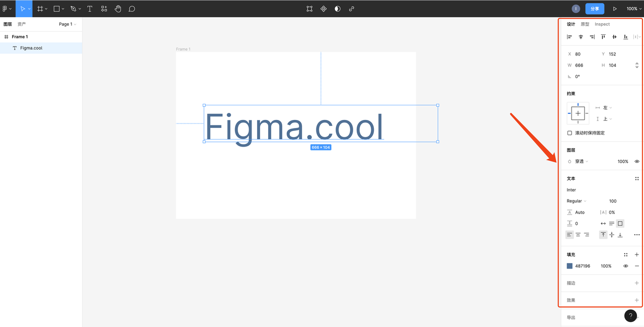Viewport: 644px width, 327px height.
Task: Toggle layer visibility eye icon
Action: click(x=637, y=162)
